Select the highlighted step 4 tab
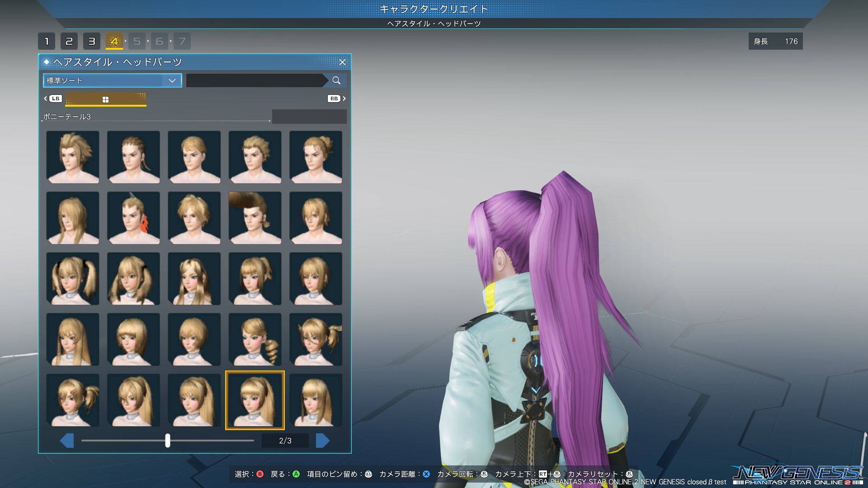This screenshot has width=868, height=488. [114, 41]
